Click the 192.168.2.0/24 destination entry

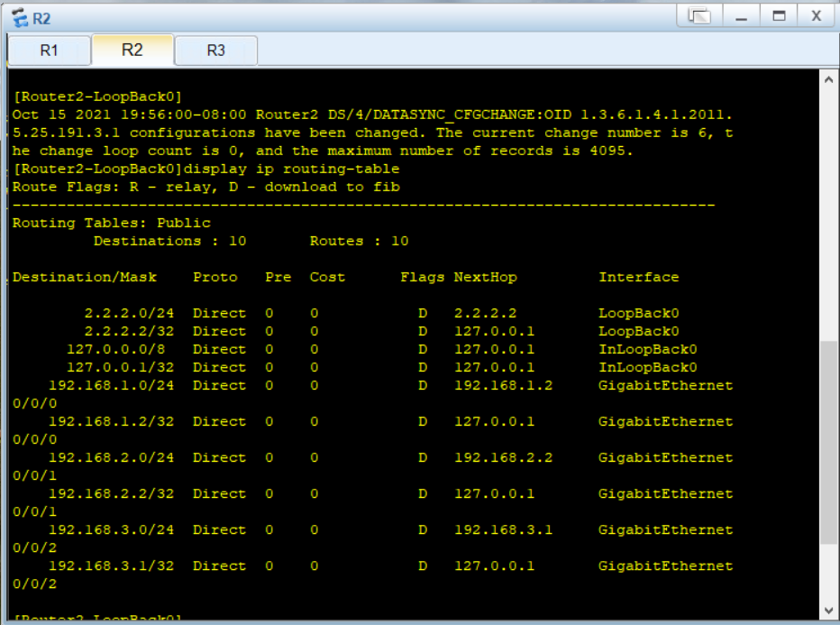[112, 458]
